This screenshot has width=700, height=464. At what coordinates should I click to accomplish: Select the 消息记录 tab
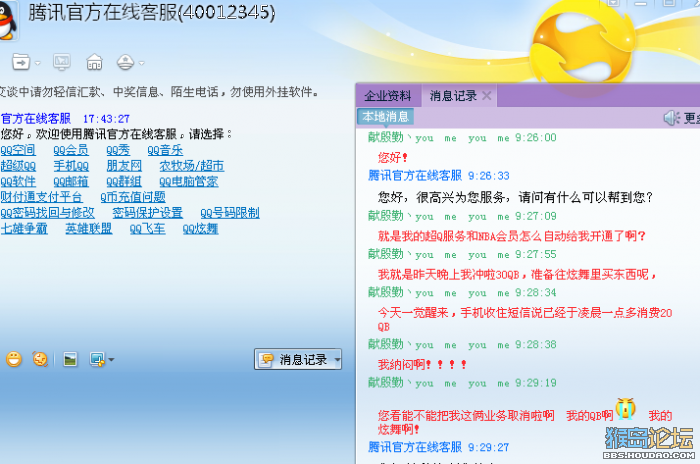pos(453,96)
